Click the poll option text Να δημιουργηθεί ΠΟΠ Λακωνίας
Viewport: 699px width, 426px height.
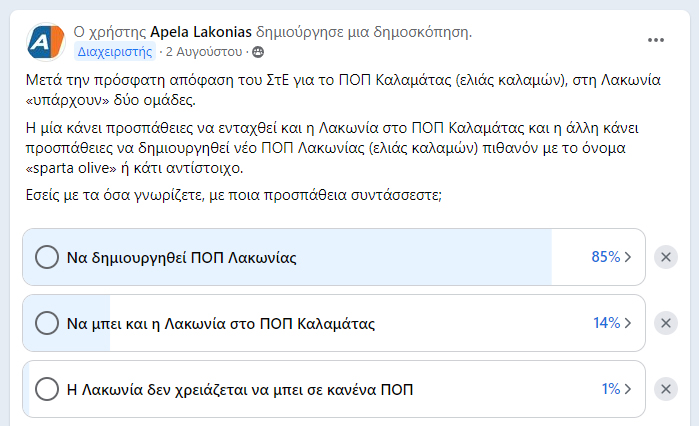pyautogui.click(x=181, y=258)
